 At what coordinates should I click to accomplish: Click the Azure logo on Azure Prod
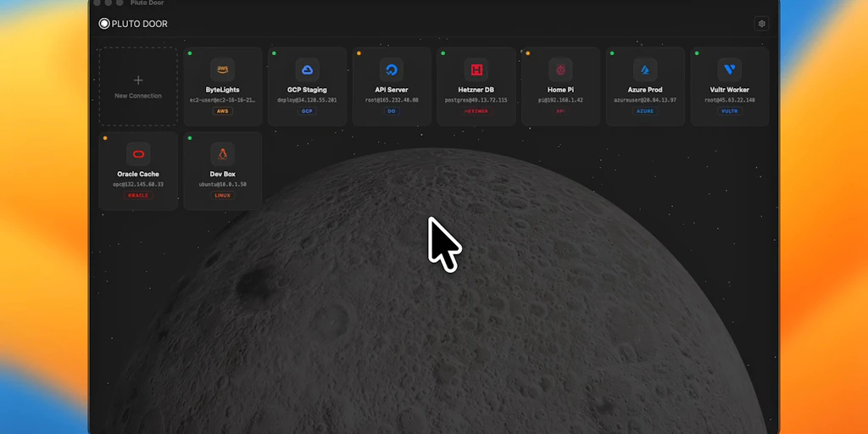[645, 70]
